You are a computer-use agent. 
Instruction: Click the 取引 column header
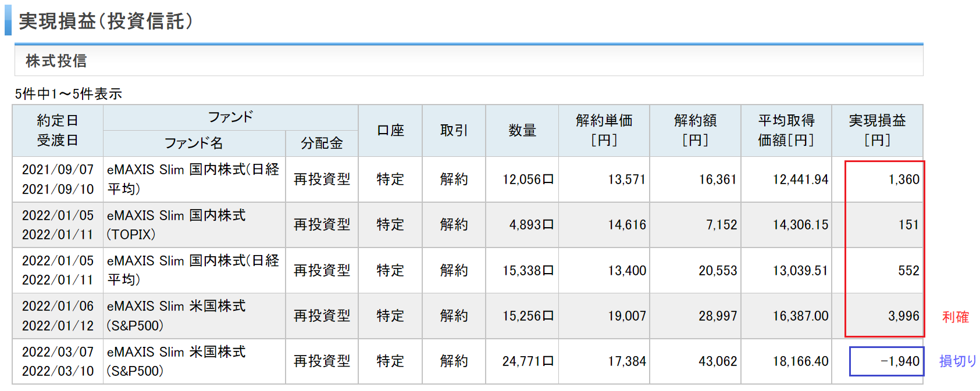coord(454,130)
